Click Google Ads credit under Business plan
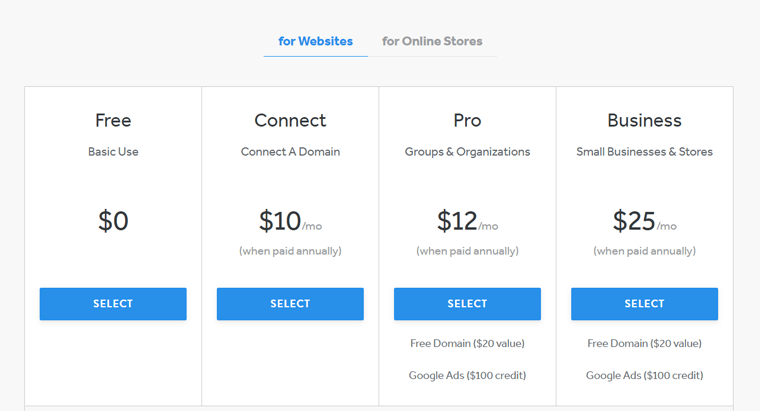760x411 pixels. pyautogui.click(x=644, y=376)
